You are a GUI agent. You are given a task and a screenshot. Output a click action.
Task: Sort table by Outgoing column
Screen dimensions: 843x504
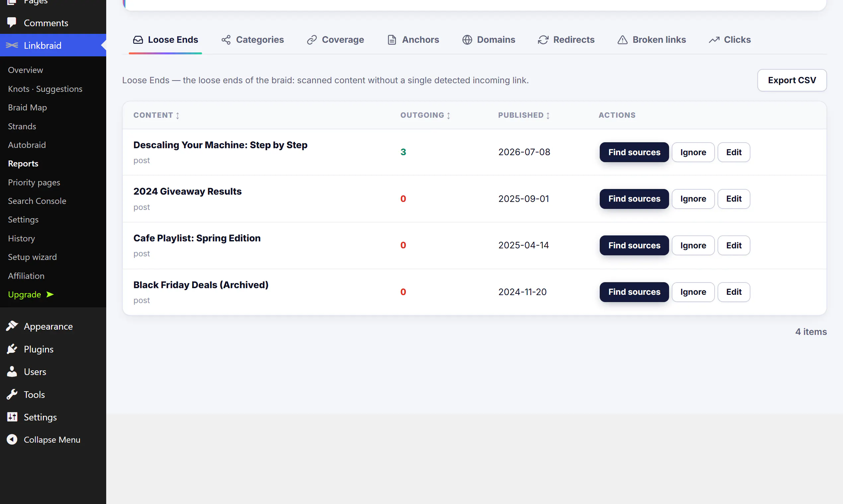[425, 115]
